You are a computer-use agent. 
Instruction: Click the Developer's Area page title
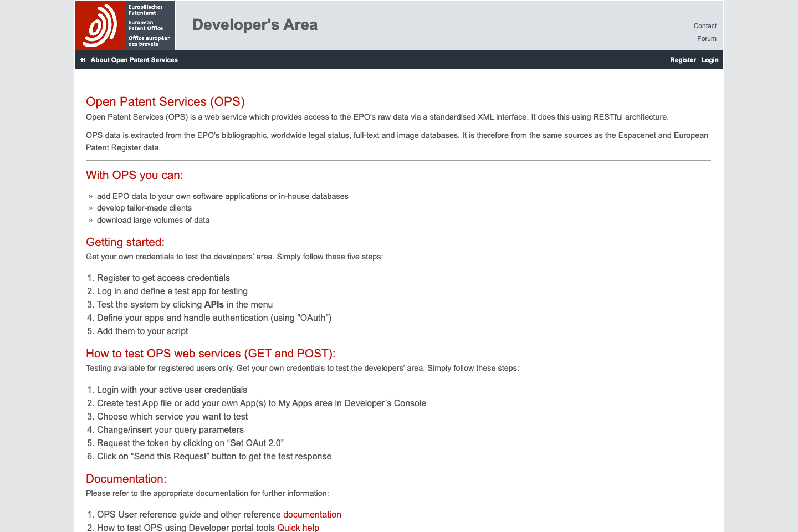pyautogui.click(x=254, y=24)
